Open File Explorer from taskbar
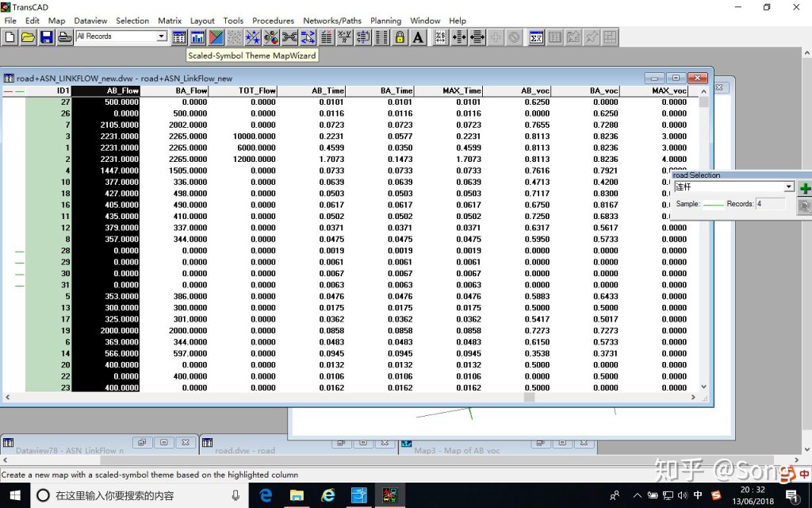The height and width of the screenshot is (508, 812). (x=297, y=495)
